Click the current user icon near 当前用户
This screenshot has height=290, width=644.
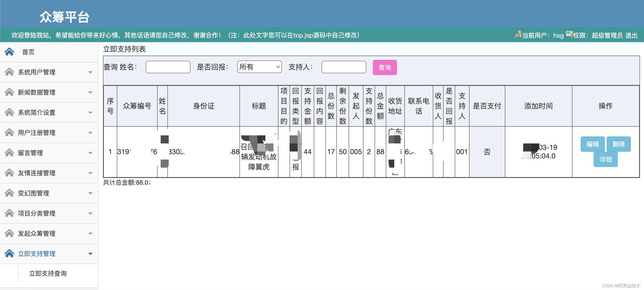[518, 34]
